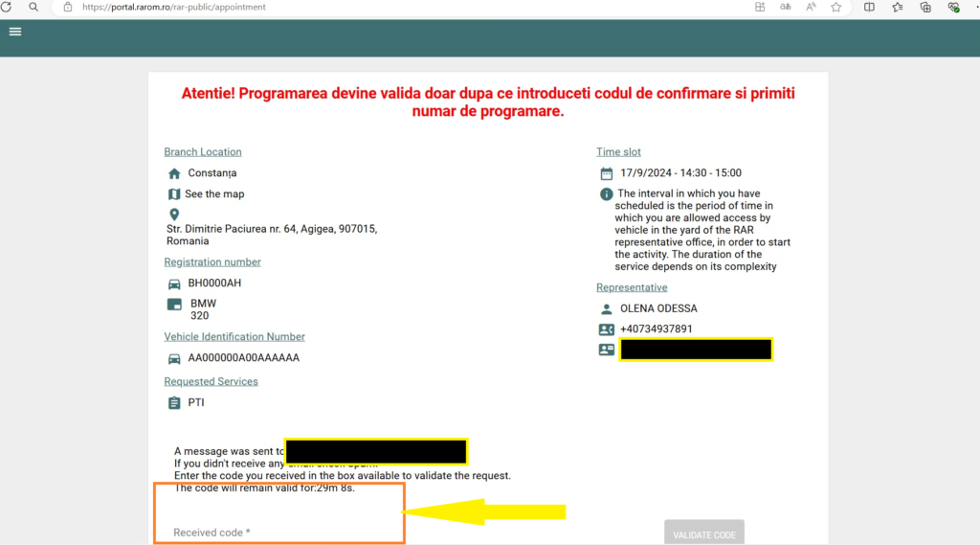Image resolution: width=980 pixels, height=545 pixels.
Task: Click the clipboard icon next to PTI
Action: click(174, 403)
